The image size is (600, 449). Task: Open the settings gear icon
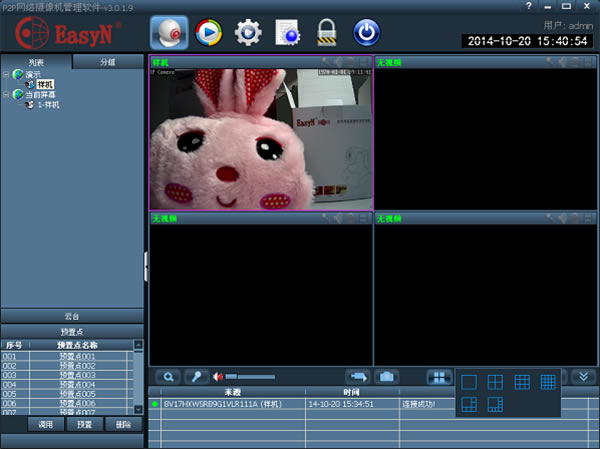[248, 33]
